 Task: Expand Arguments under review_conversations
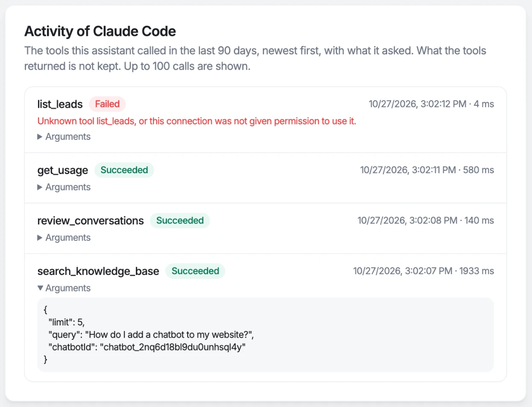64,238
